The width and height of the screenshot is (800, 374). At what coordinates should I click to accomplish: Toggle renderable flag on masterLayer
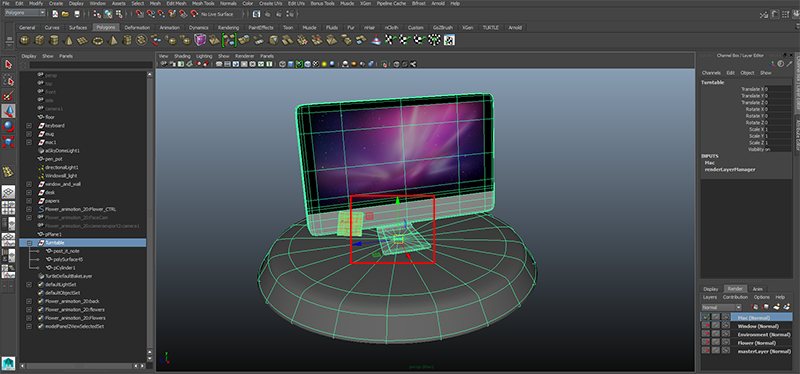[x=706, y=351]
